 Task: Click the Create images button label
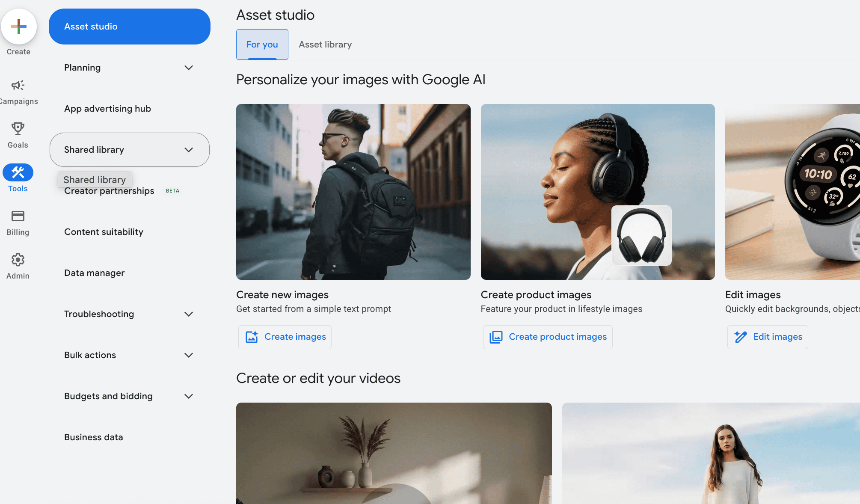click(295, 337)
